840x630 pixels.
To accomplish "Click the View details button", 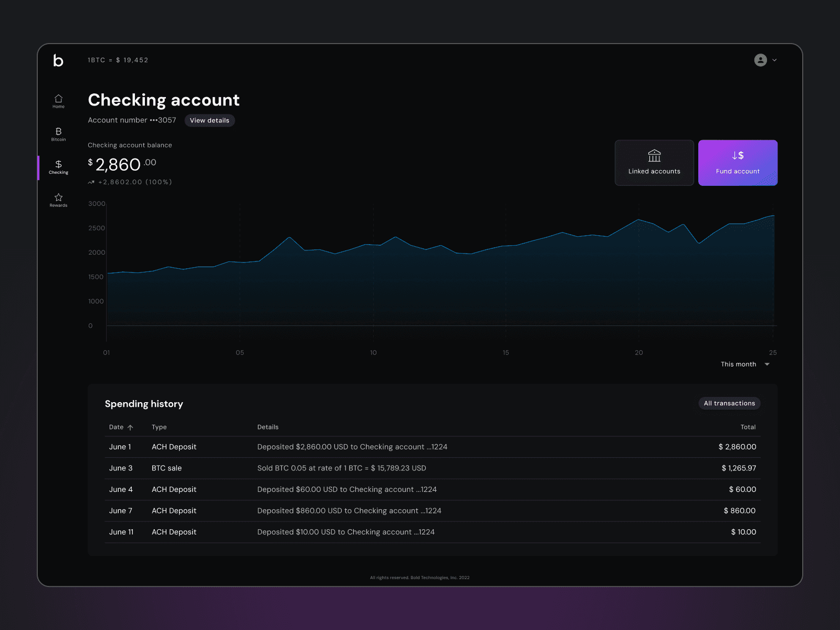I will (209, 120).
